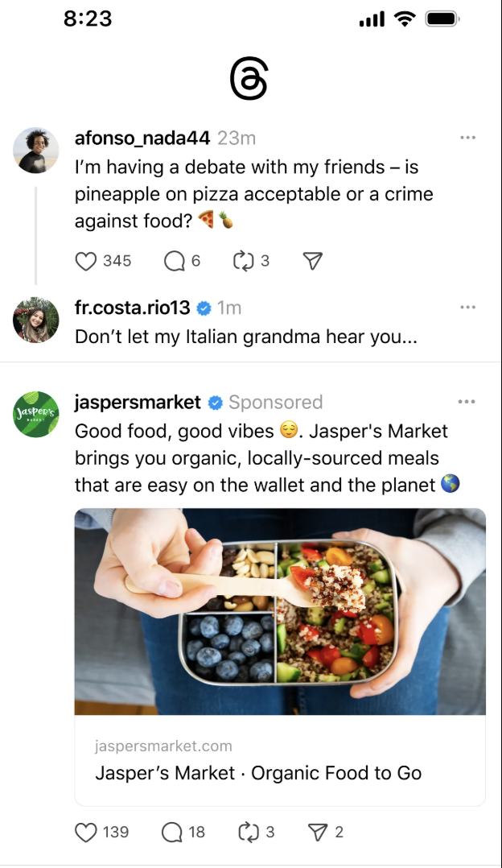This screenshot has width=502, height=868.
Task: Tap the Threads logo at top
Action: [248, 81]
